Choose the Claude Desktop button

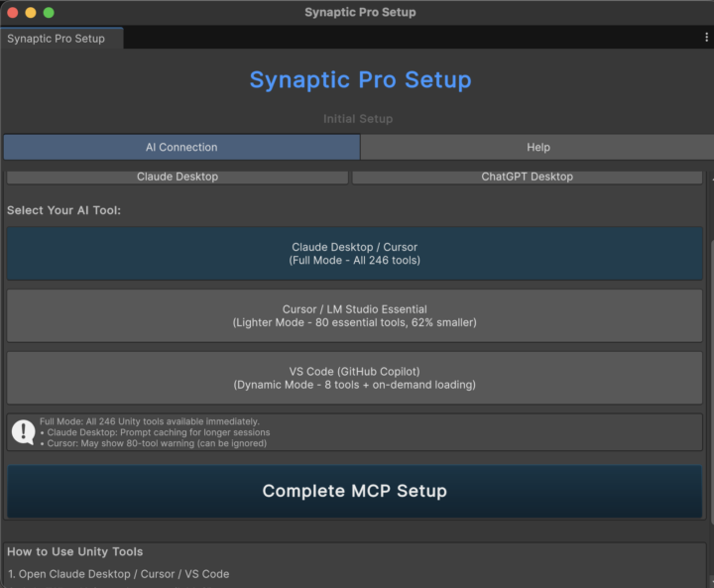[x=178, y=176]
